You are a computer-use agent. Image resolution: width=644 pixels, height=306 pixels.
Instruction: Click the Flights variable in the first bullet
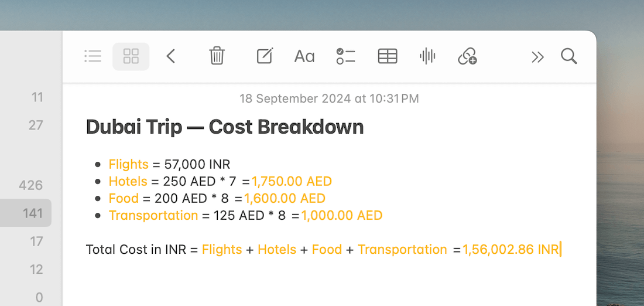tap(128, 164)
